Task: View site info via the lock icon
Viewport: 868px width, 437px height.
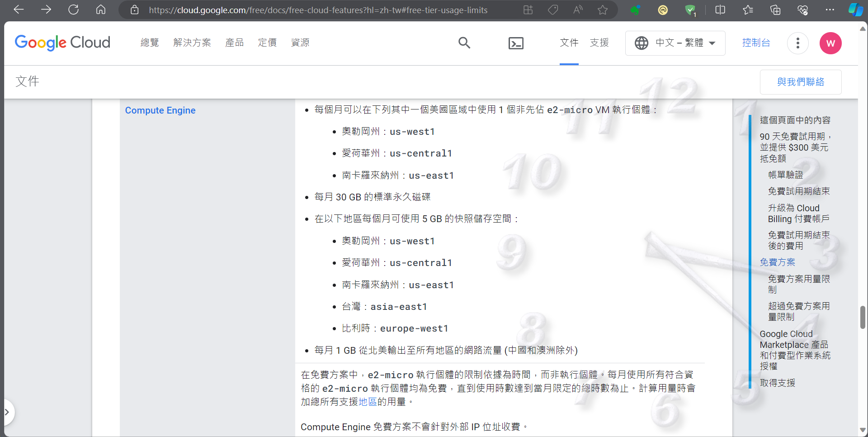Action: click(134, 9)
